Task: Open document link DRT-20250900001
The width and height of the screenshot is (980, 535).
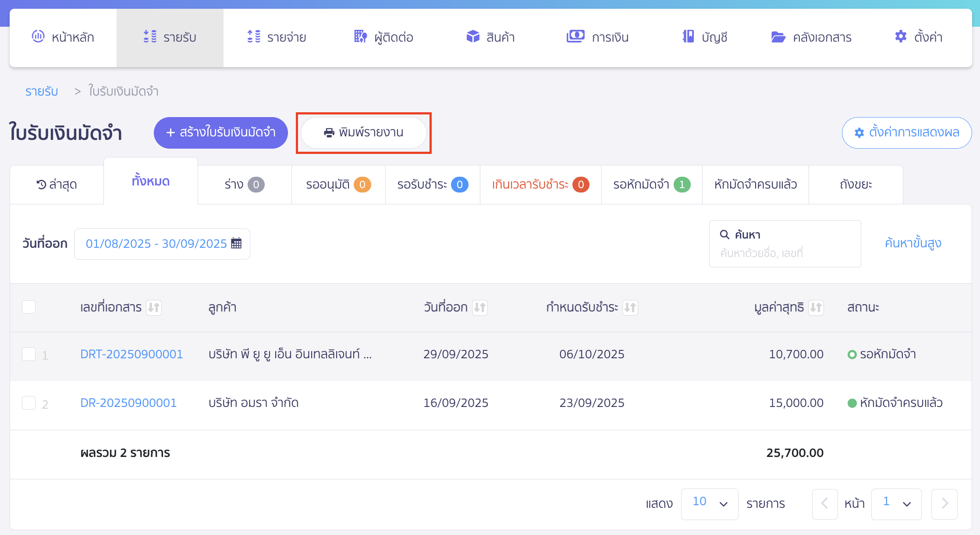Action: click(x=131, y=354)
